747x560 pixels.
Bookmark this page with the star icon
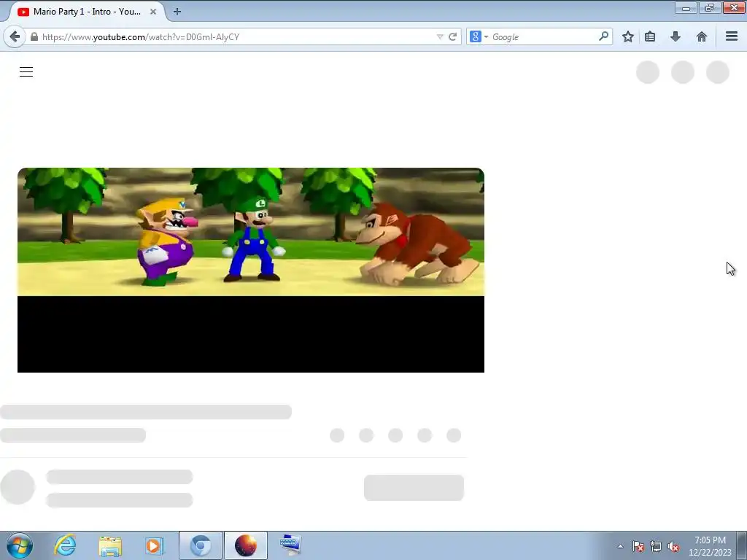[x=628, y=36]
